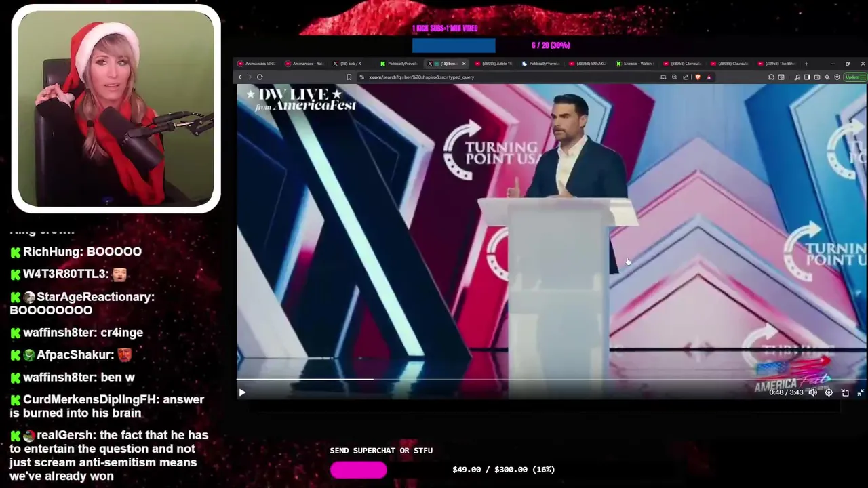
Task: Click 'SEND SUPERCHAT OR STFU' label
Action: coord(381,451)
